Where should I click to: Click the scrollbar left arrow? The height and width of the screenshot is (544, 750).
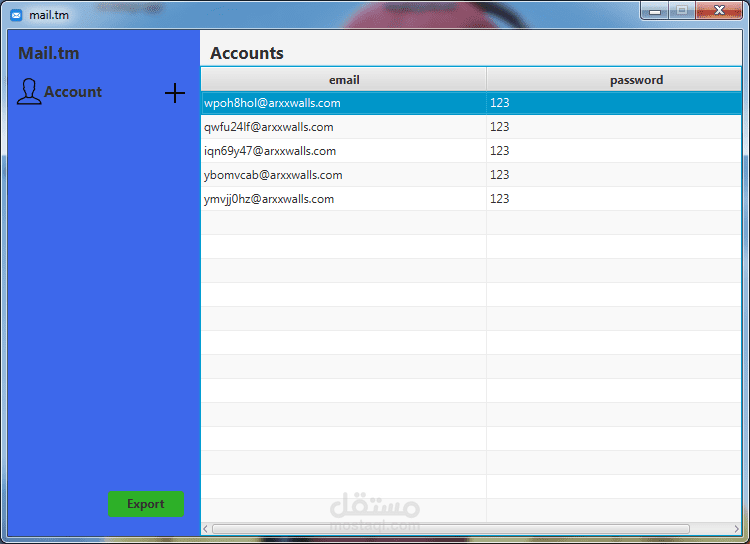point(206,529)
